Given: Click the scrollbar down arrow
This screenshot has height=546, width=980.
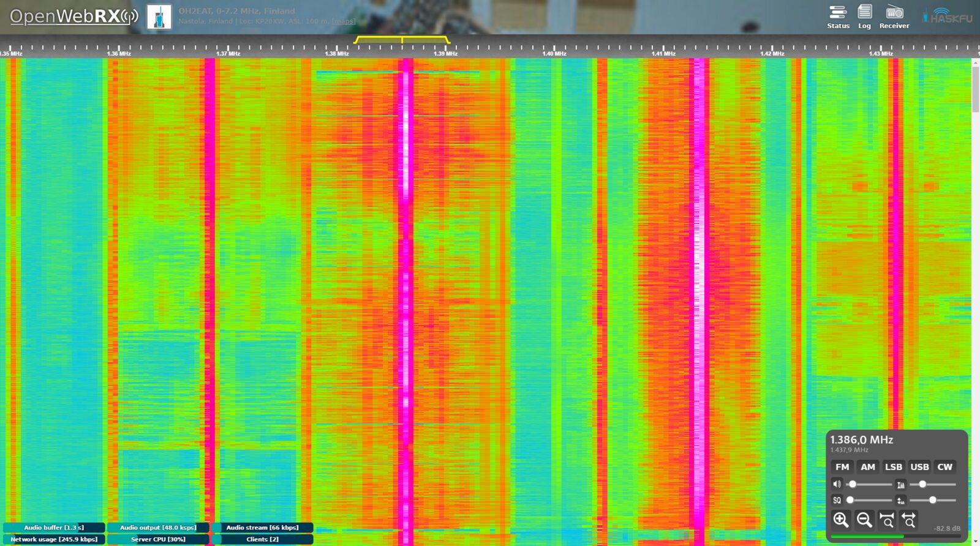Looking at the screenshot, I should [975, 542].
